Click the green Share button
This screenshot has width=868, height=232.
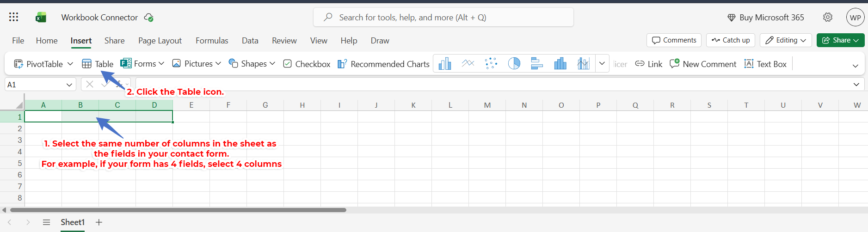click(x=840, y=40)
